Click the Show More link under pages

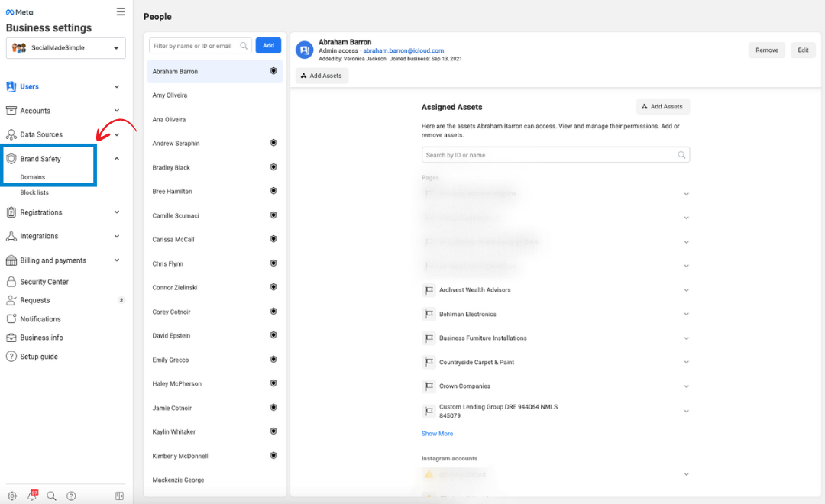pos(437,434)
